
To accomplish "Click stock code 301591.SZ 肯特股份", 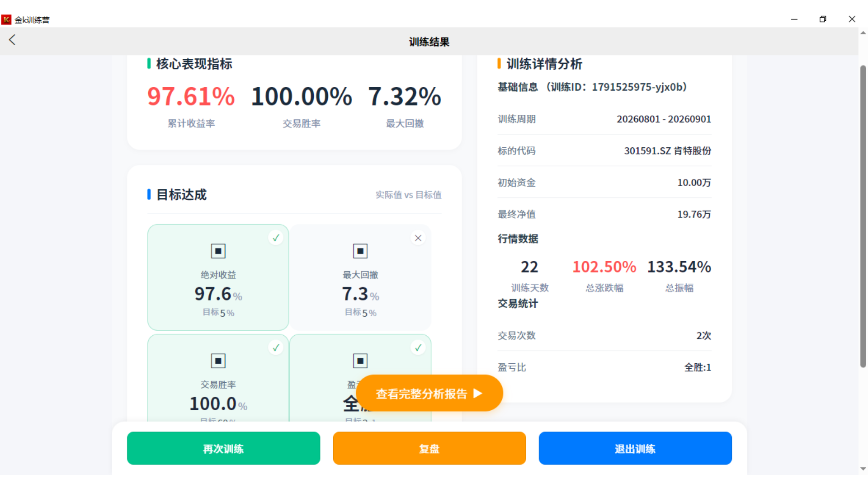I will (667, 150).
